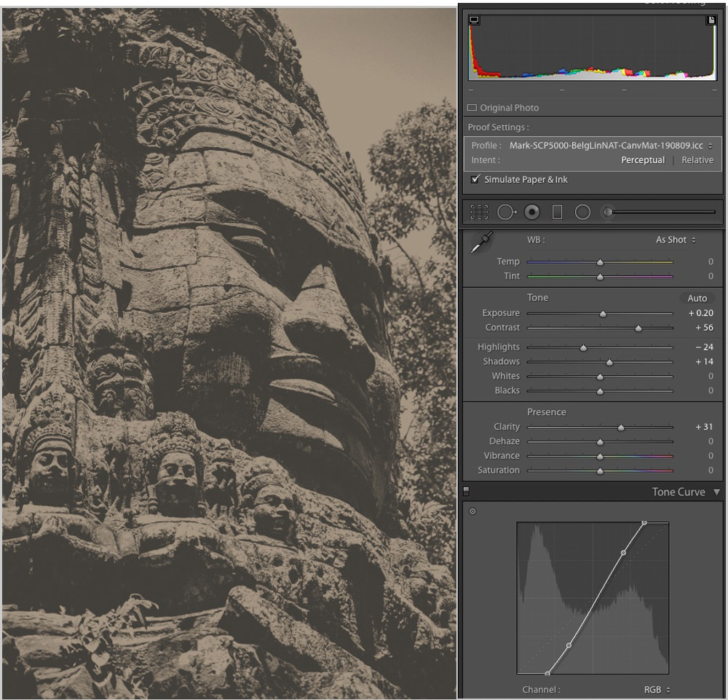The image size is (728, 700).
Task: Toggle the monitor gamut warning icon
Action: click(x=475, y=20)
